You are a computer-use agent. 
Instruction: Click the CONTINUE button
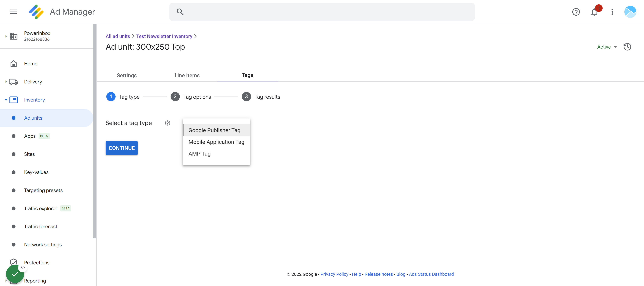tap(121, 148)
